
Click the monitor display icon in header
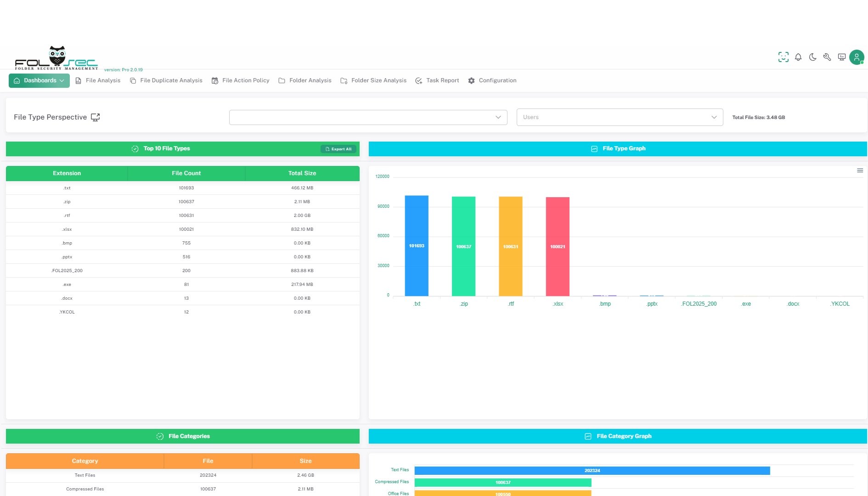(842, 57)
